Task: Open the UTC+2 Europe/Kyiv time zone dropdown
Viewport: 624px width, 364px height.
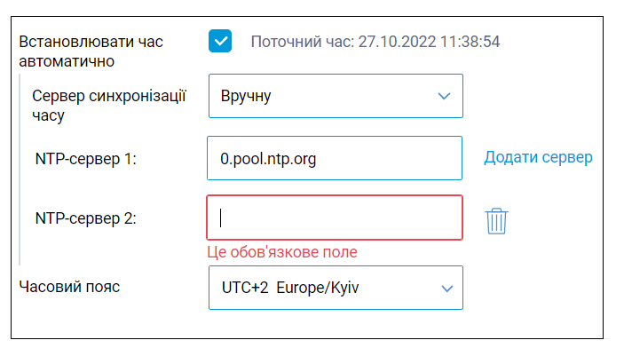Action: click(336, 288)
